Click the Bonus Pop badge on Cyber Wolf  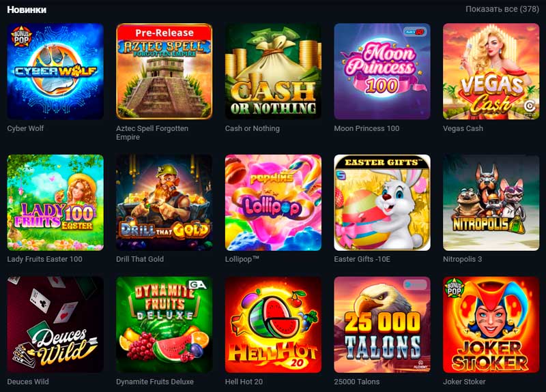tap(22, 36)
